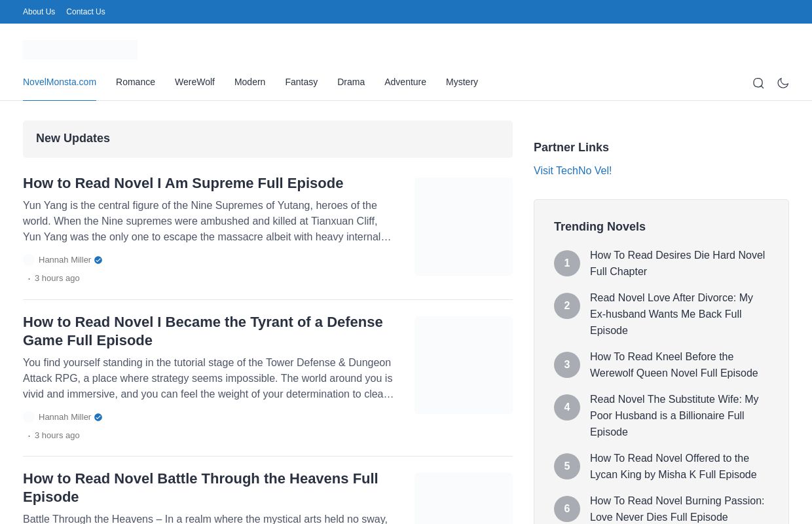Click the site logo placeholder
This screenshot has width=812, height=524.
80,50
